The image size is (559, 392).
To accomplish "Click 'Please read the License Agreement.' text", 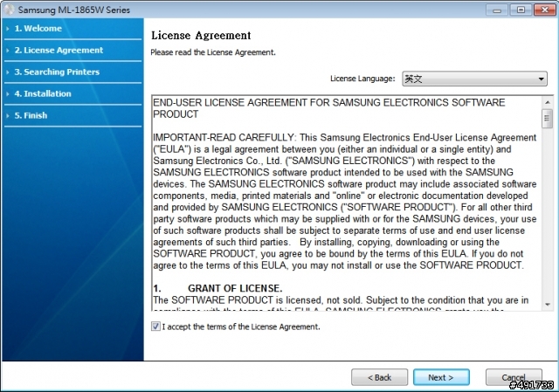I will (x=213, y=52).
